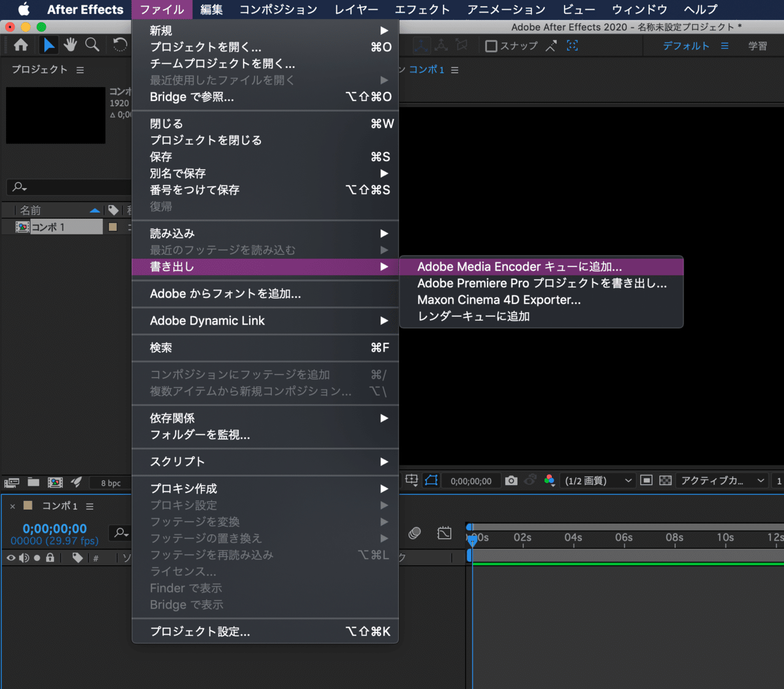
Task: Click the fast previews square icon
Action: [x=646, y=481]
